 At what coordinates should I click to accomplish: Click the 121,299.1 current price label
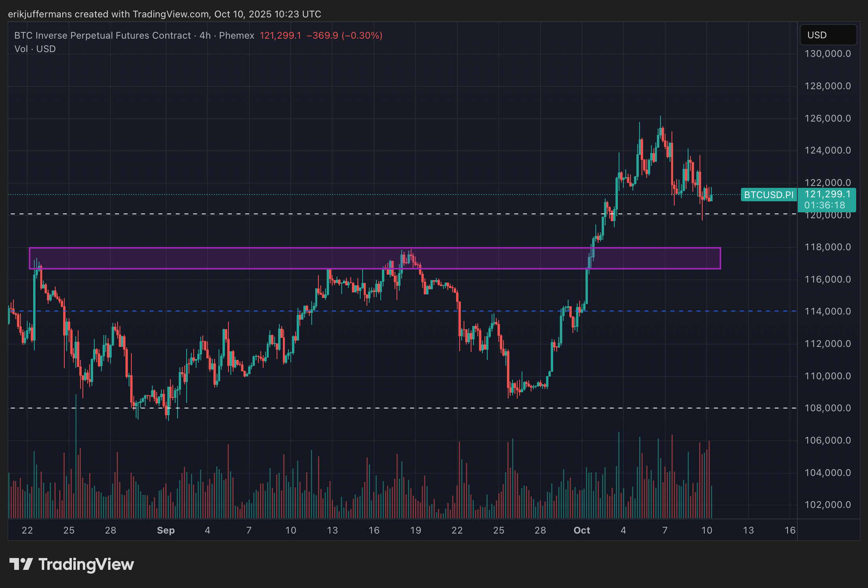pyautogui.click(x=827, y=194)
